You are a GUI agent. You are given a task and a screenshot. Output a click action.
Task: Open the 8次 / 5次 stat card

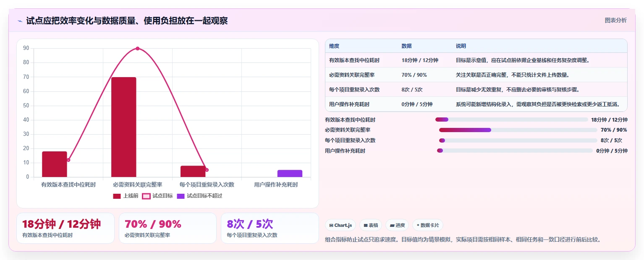pyautogui.click(x=270, y=228)
